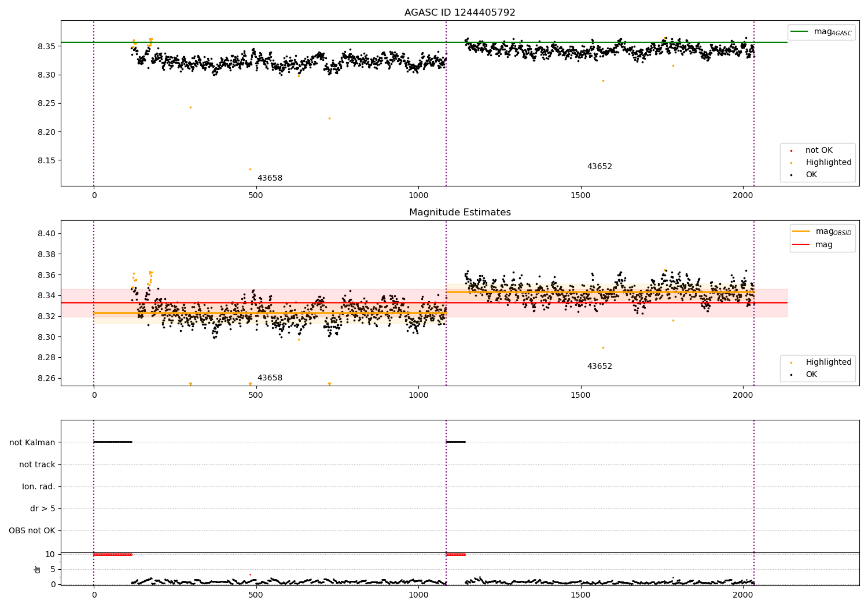Click the 8.15 y-axis tick label
868x608 pixels.
coord(46,160)
